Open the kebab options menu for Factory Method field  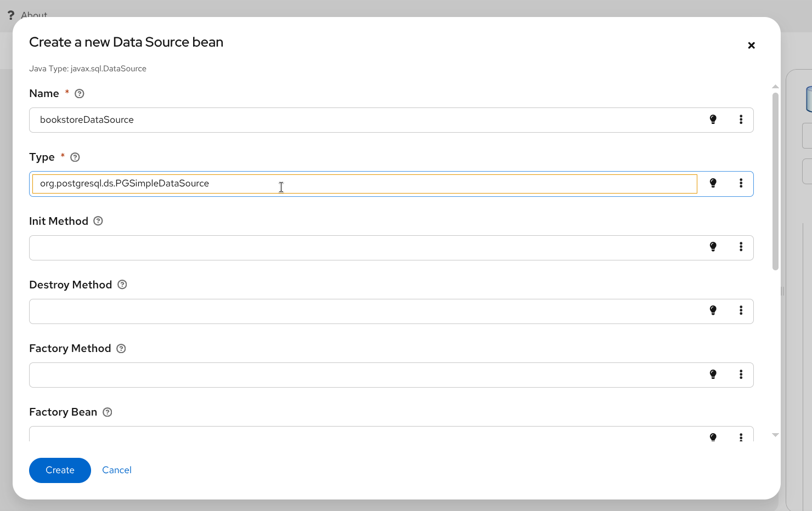(x=741, y=374)
